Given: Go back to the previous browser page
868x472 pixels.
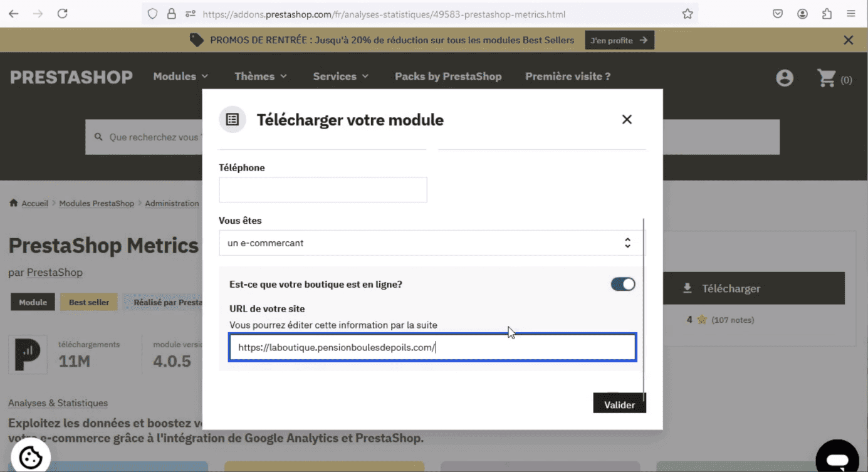Looking at the screenshot, I should [x=14, y=13].
